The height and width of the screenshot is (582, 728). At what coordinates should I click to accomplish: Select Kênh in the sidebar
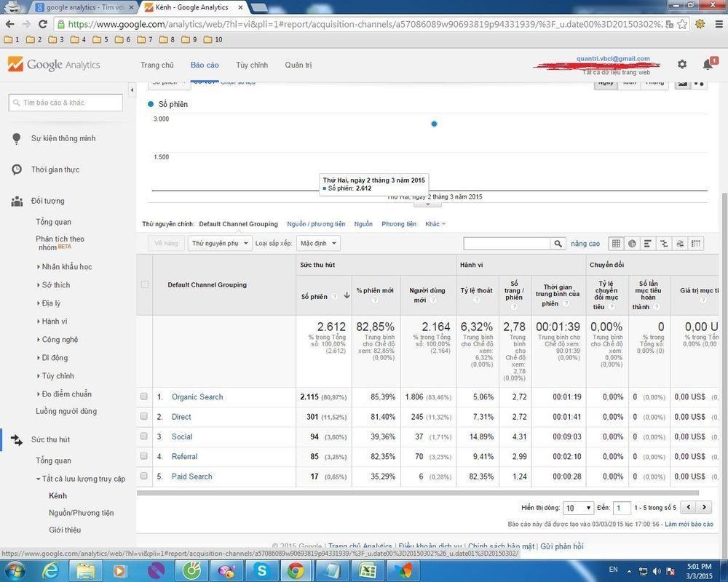point(58,495)
